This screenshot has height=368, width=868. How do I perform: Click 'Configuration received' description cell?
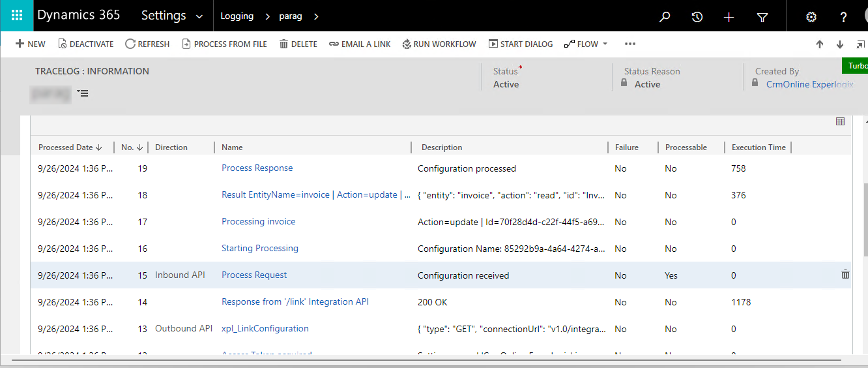(463, 275)
